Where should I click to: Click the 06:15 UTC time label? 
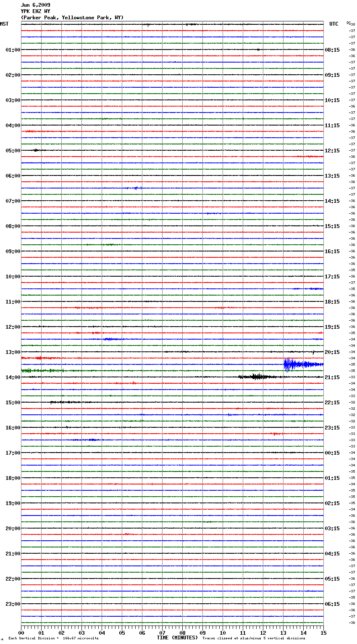tap(332, 604)
